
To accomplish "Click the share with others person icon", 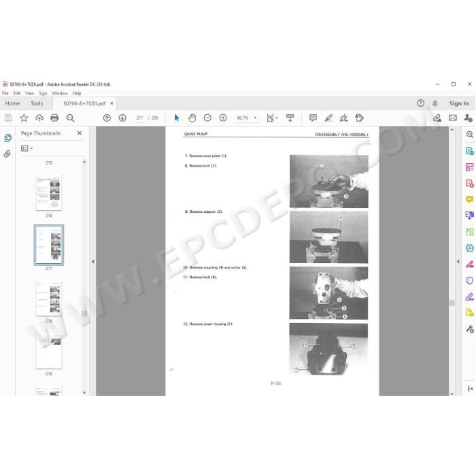I will (468, 118).
